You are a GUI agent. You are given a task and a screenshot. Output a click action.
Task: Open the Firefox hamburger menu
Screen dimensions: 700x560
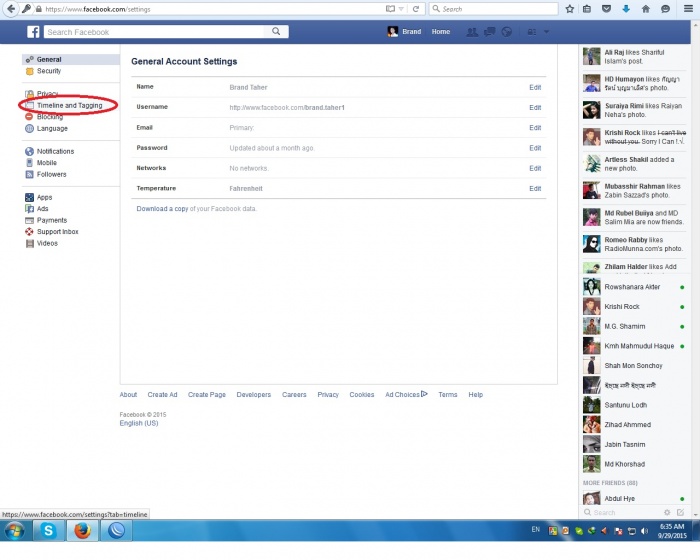coord(688,9)
